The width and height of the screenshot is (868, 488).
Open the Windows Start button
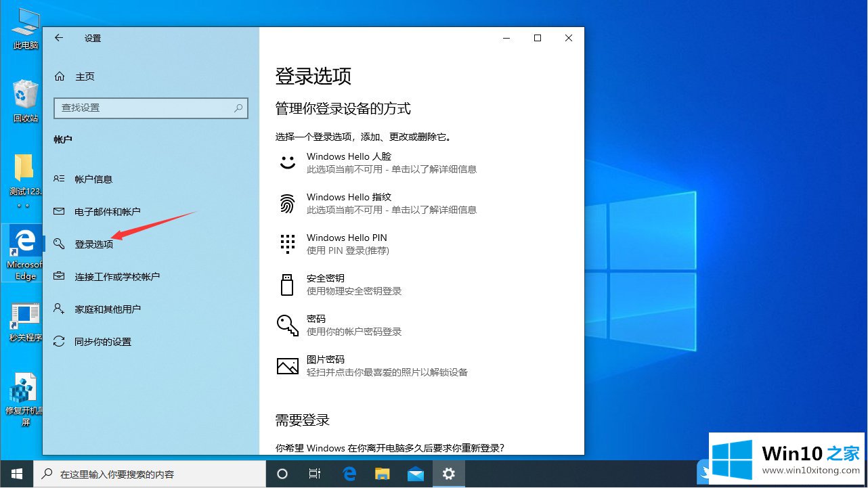16,474
